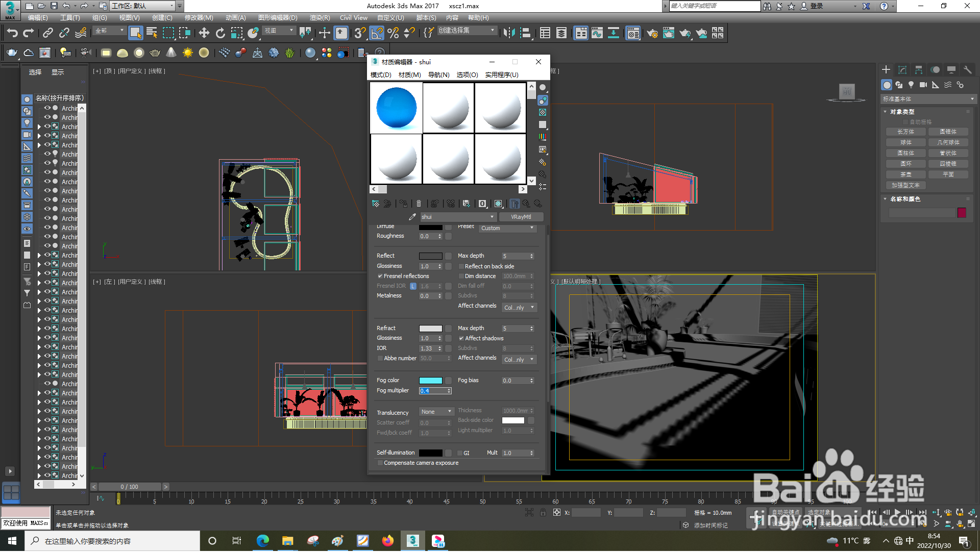980x552 pixels.
Task: Open the 导航(N) menu in material editor
Action: coord(438,75)
